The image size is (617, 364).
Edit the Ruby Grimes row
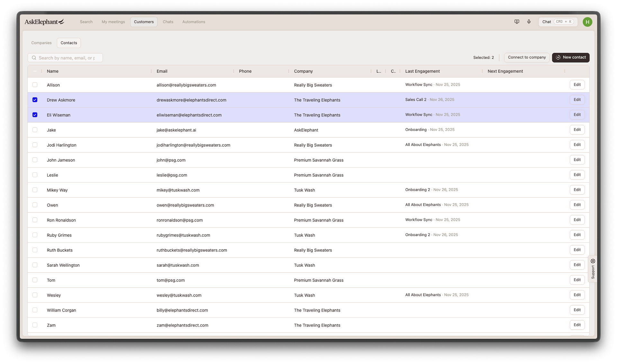tap(577, 235)
